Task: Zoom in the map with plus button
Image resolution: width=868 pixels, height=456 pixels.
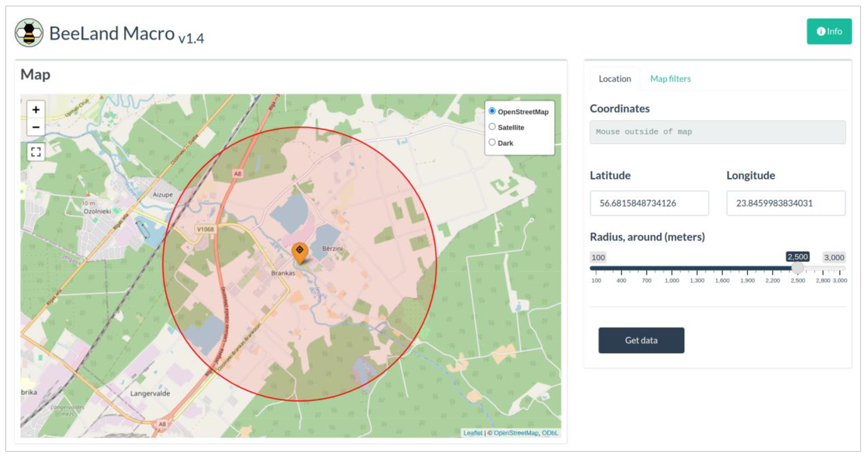Action: click(x=36, y=110)
